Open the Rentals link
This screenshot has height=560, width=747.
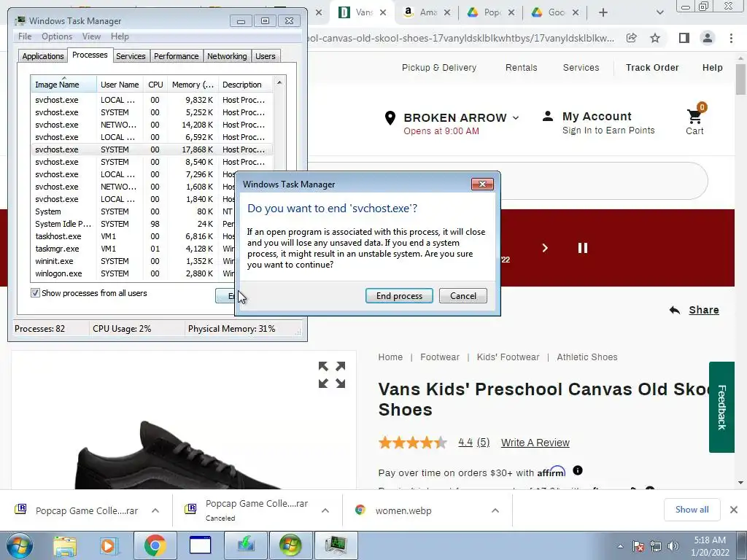pyautogui.click(x=521, y=68)
